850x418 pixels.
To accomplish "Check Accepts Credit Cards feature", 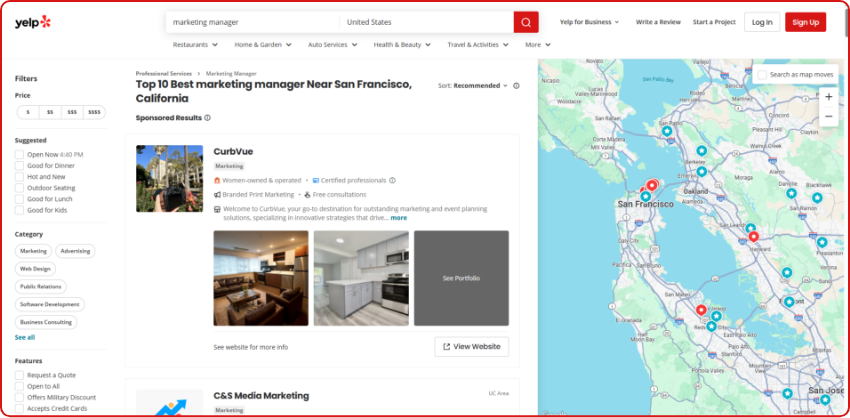I will 20,409.
